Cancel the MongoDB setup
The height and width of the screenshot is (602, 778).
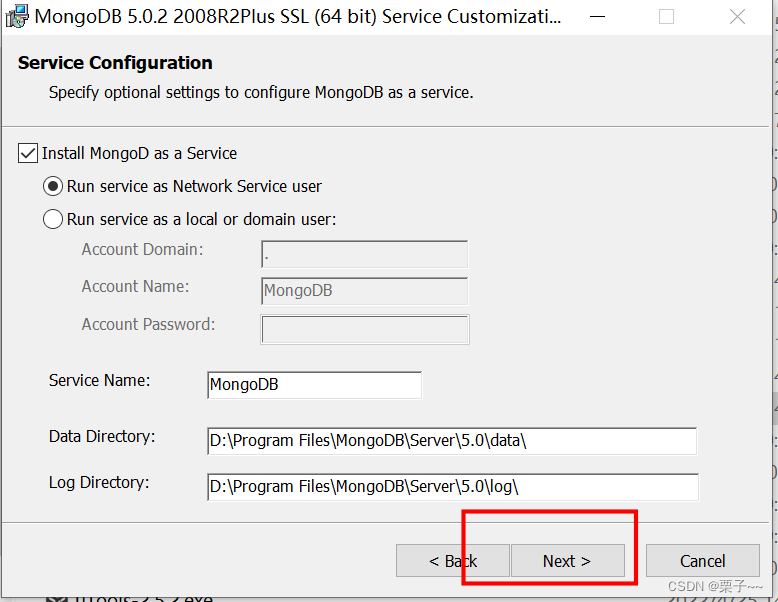(x=702, y=561)
